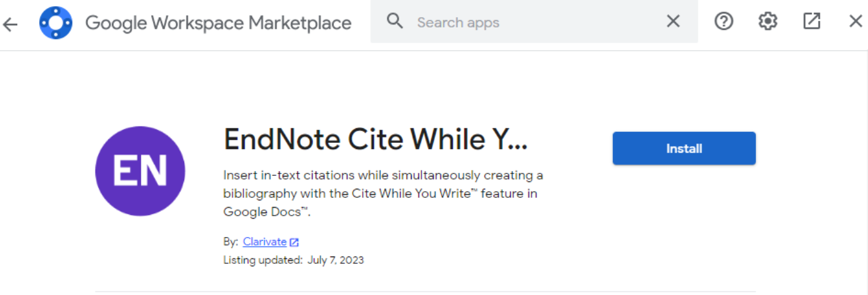Viewport: 868px width, 295px height.
Task: Click the app description starting "Insert in-text citations"
Action: (x=383, y=193)
